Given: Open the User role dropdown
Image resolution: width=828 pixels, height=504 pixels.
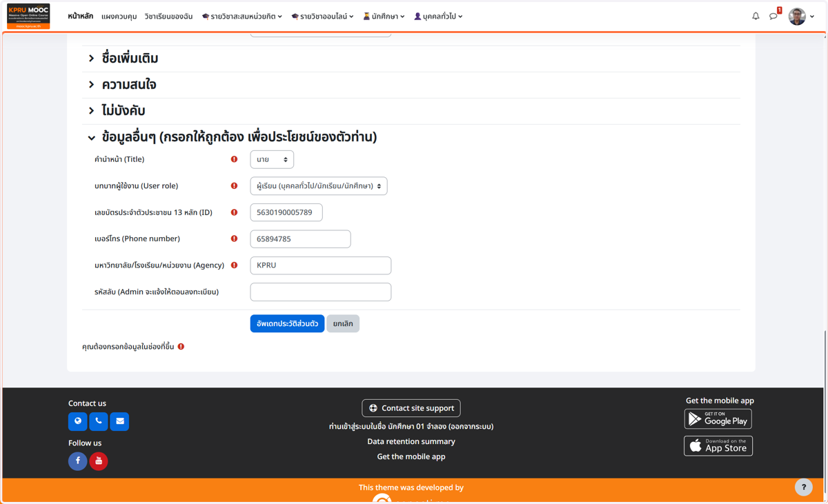Looking at the screenshot, I should pos(319,186).
